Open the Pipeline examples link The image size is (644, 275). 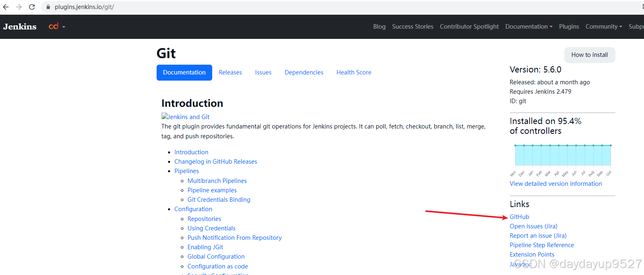[x=212, y=190]
